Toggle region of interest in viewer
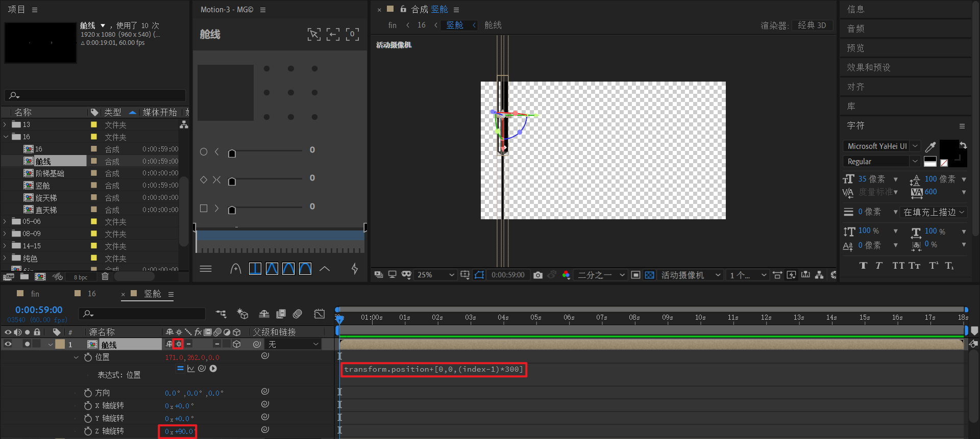This screenshot has width=980, height=439. [x=635, y=275]
